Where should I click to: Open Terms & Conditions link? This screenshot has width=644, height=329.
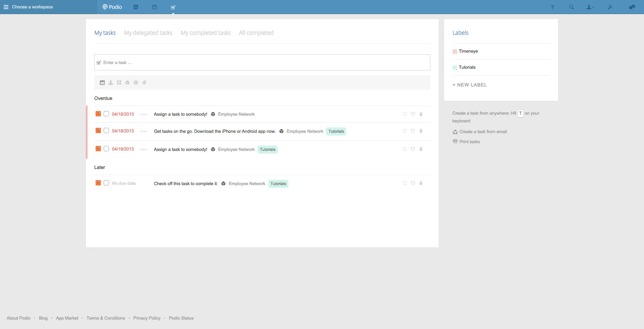click(106, 318)
